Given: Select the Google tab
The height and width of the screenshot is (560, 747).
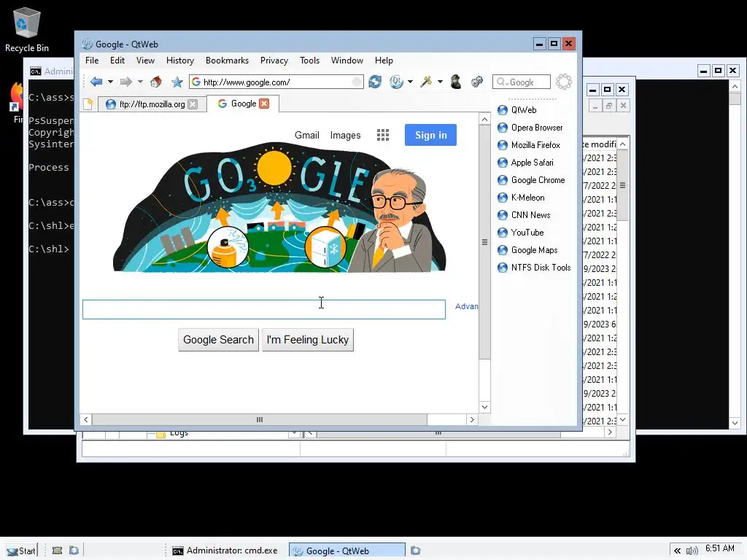Looking at the screenshot, I should [243, 104].
